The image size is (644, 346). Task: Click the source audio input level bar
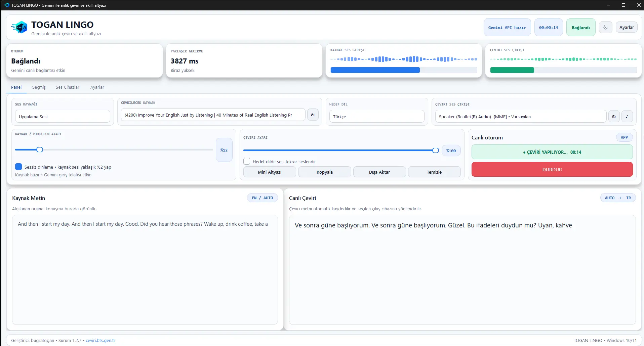[404, 70]
